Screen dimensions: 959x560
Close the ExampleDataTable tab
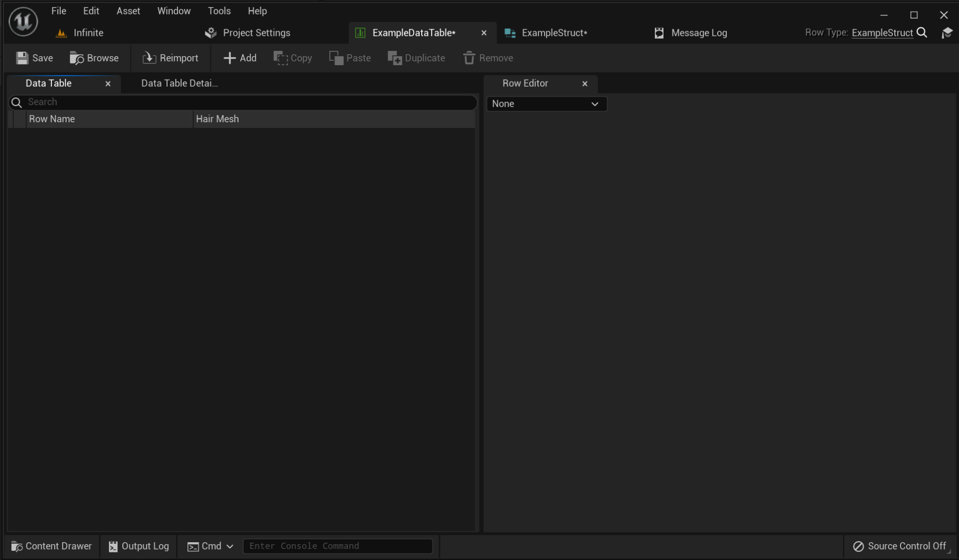coord(484,33)
